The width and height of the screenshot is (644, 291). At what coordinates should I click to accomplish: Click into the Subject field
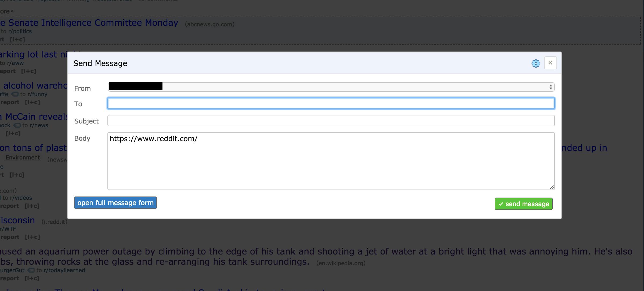click(331, 121)
